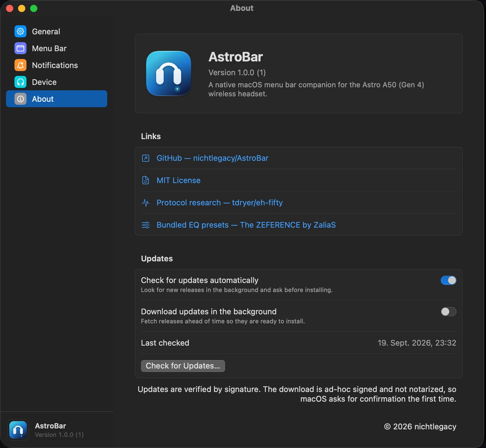
Task: Click the Version 1.0.0 (1) text in the sidebar footer
Action: click(x=59, y=435)
